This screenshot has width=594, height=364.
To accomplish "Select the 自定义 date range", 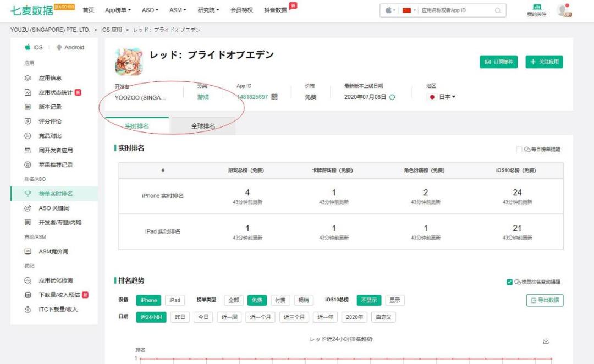I will (x=383, y=317).
